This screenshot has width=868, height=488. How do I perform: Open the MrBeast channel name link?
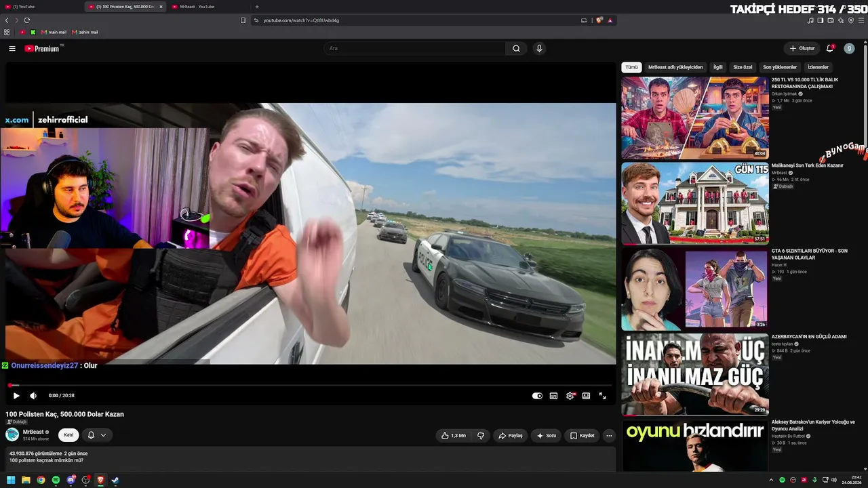pos(33,432)
